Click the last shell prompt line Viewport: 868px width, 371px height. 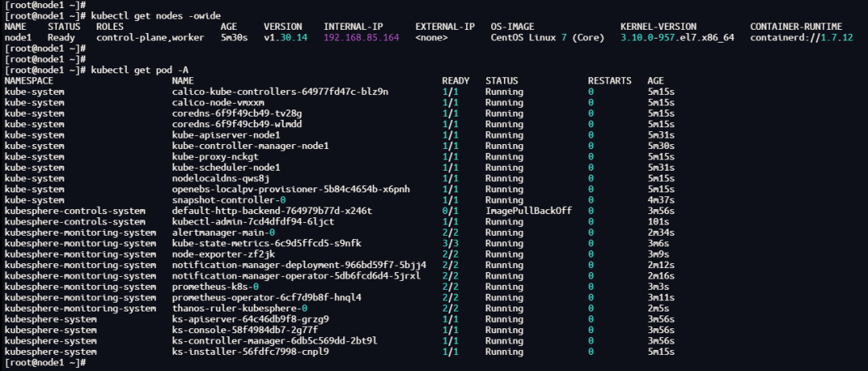[x=44, y=362]
